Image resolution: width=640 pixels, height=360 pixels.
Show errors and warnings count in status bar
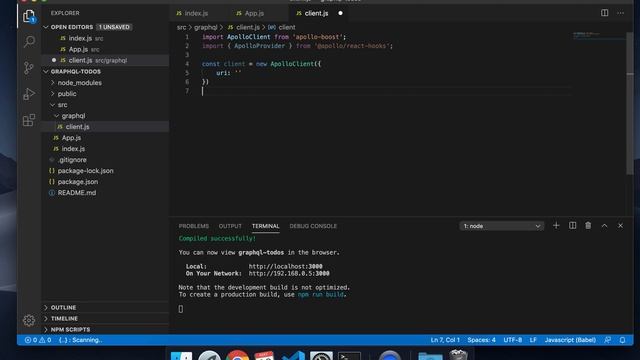click(x=38, y=340)
